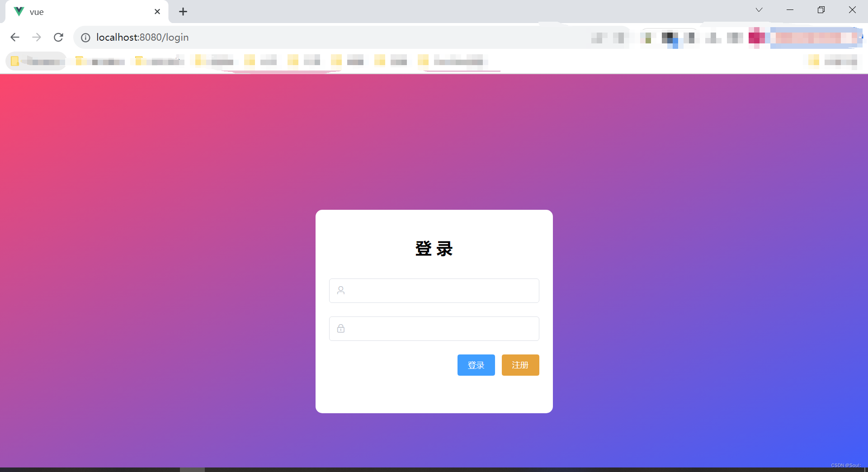Click the username input field
Viewport: 868px width, 472px height.
pyautogui.click(x=434, y=290)
